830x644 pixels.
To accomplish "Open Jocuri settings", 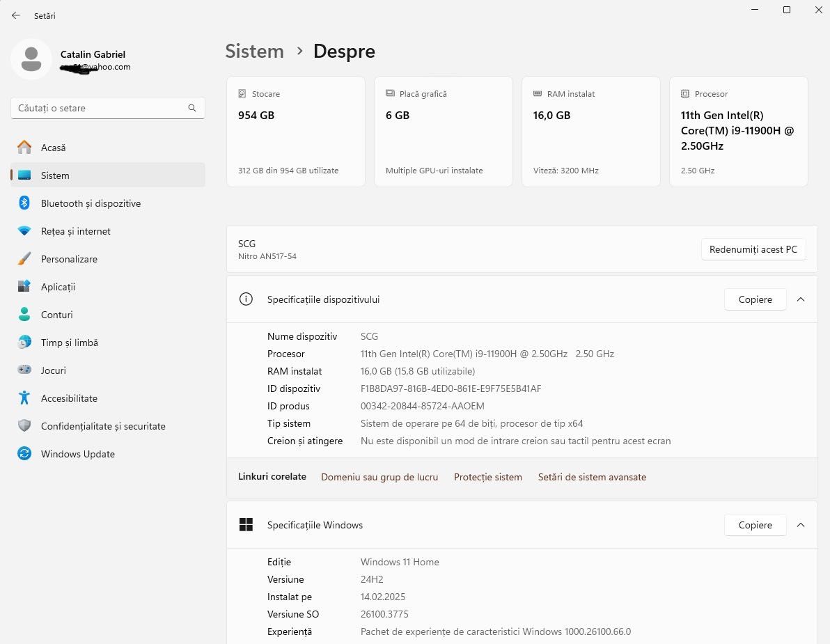I will tap(108, 370).
